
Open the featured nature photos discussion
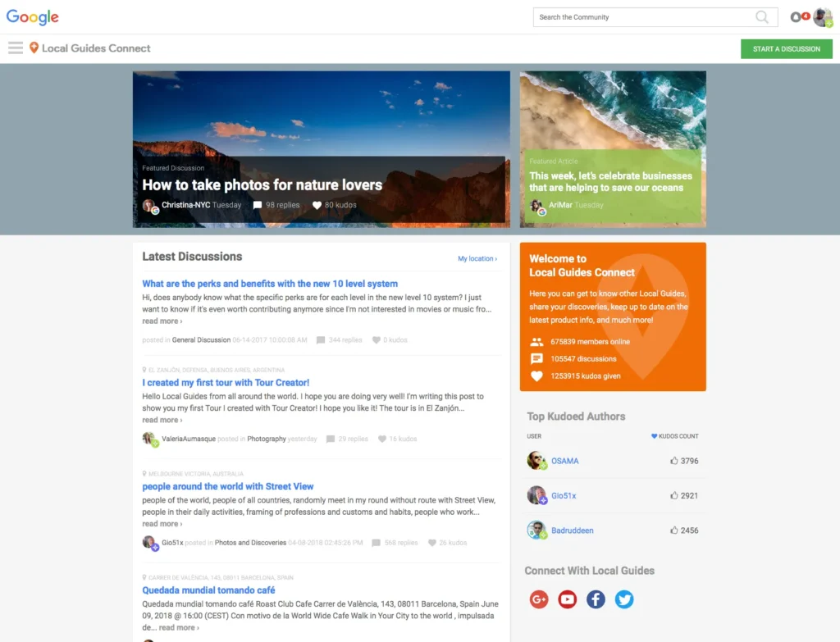[262, 185]
